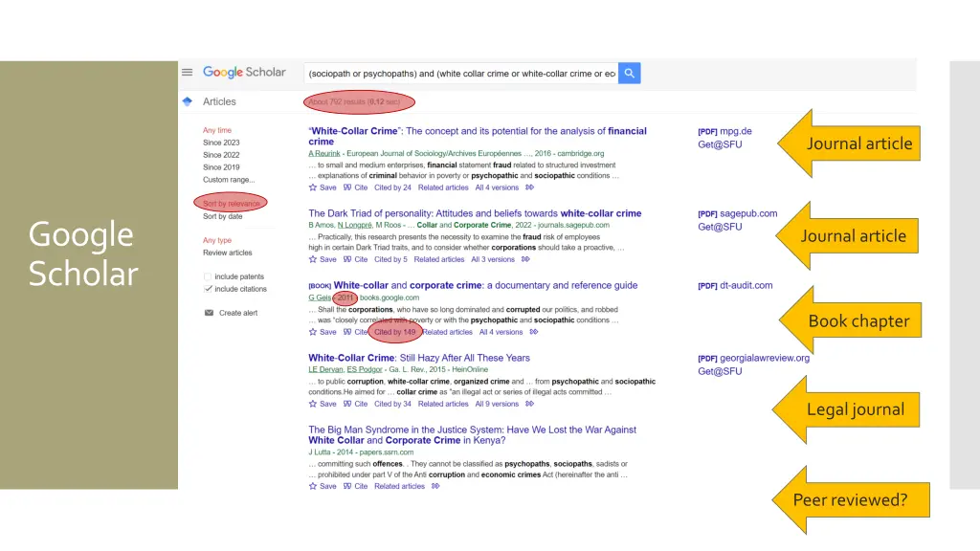
Task: Open the [PDF] mpg.de link
Action: click(725, 131)
